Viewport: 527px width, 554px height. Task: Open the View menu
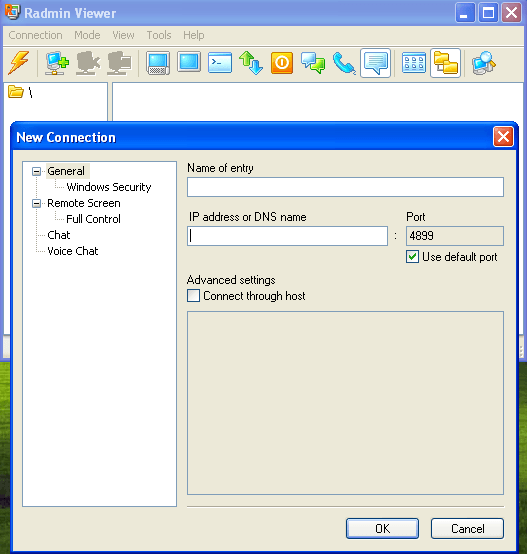pos(123,35)
